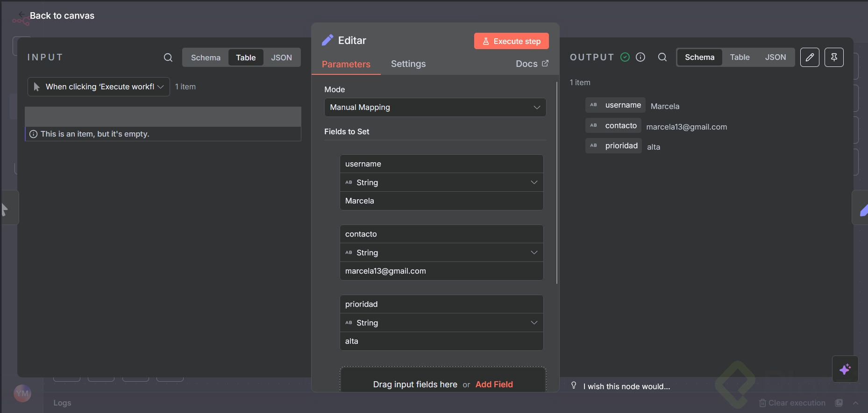This screenshot has width=868, height=413.
Task: Switch OUTPUT view to Table
Action: [740, 57]
